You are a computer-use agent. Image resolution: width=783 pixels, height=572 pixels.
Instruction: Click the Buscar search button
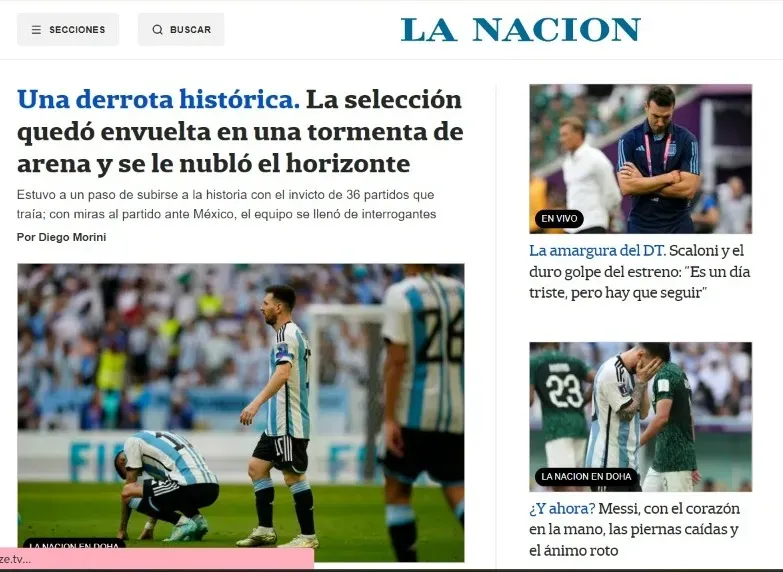[x=181, y=29]
